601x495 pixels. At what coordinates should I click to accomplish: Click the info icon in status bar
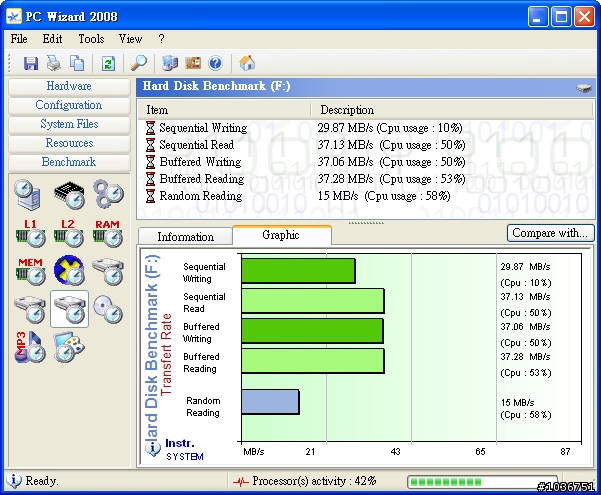coord(14,480)
